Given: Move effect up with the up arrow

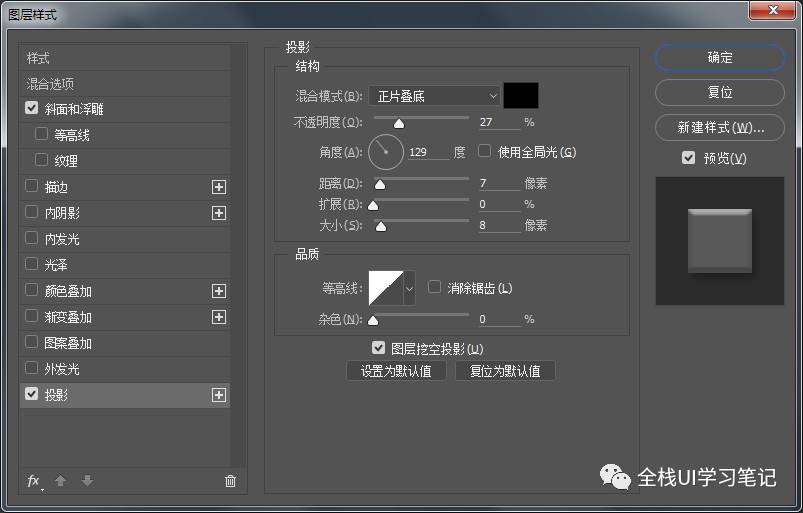Looking at the screenshot, I should click(60, 481).
